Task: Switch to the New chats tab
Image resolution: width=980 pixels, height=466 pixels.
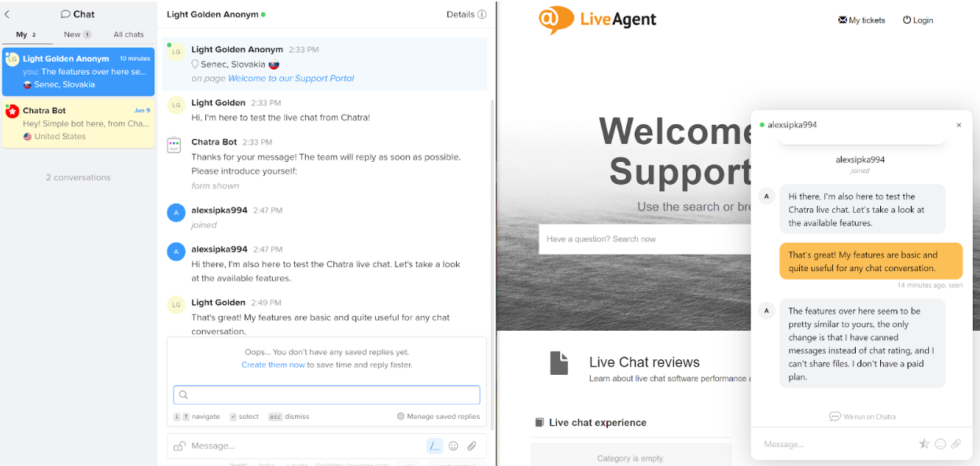Action: [77, 35]
